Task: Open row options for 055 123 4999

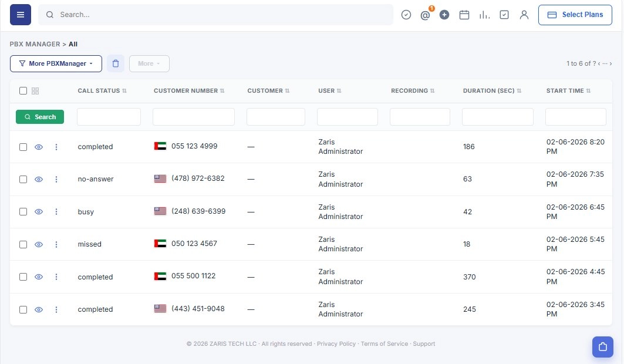Action: pos(56,147)
